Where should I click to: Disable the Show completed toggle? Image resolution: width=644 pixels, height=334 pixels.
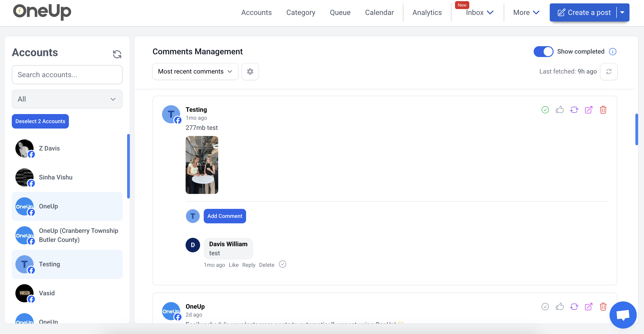543,51
